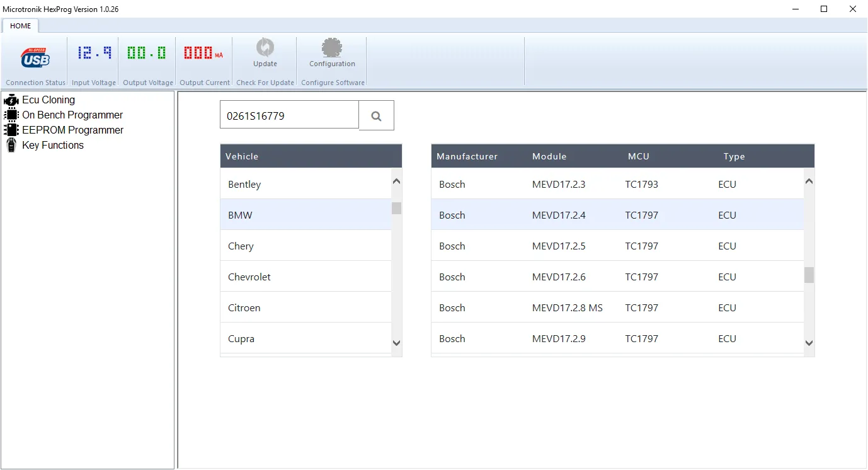The width and height of the screenshot is (868, 470).
Task: Maximize the HexProg window
Action: point(824,9)
